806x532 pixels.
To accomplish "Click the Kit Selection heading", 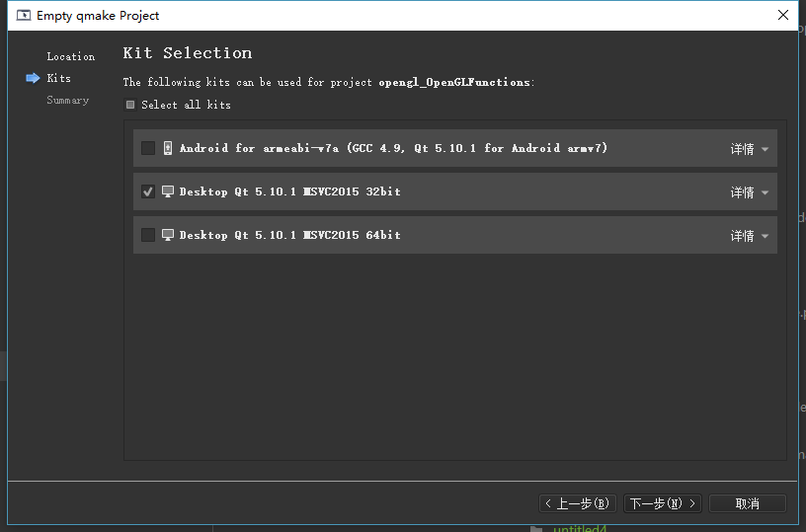I will tap(188, 53).
